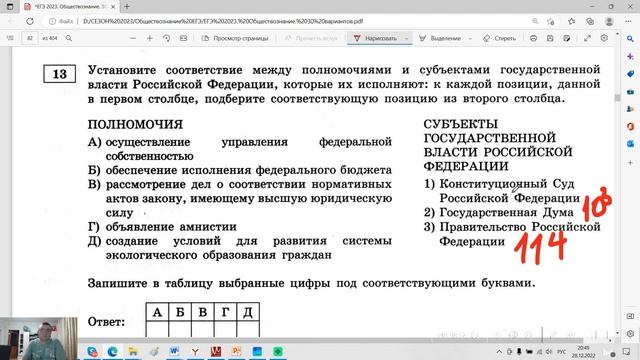Open the Edge sidebar Shopping tag icon
The width and height of the screenshot is (640, 360).
click(x=630, y=74)
